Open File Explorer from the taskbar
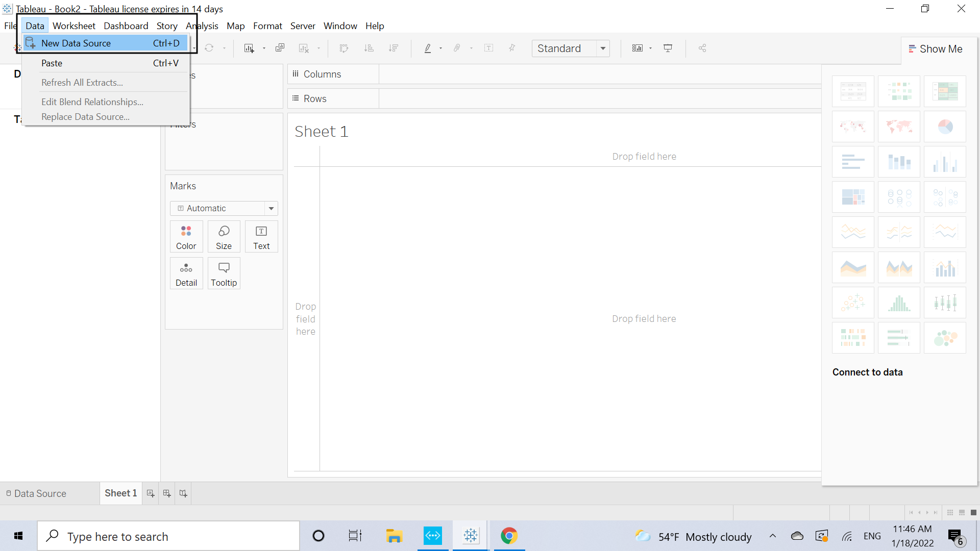 click(x=394, y=536)
